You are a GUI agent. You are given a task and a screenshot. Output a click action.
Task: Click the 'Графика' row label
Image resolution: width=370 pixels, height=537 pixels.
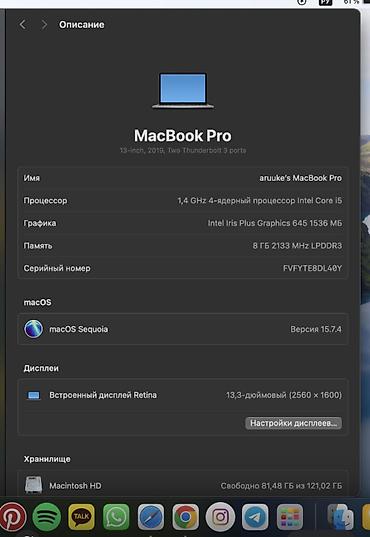40,223
